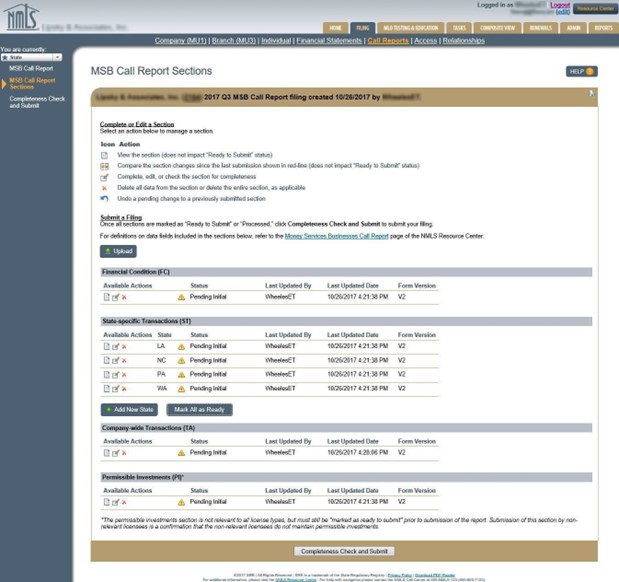The width and height of the screenshot is (619, 582).
Task: Delete the WA state transactions row
Action: (x=124, y=388)
